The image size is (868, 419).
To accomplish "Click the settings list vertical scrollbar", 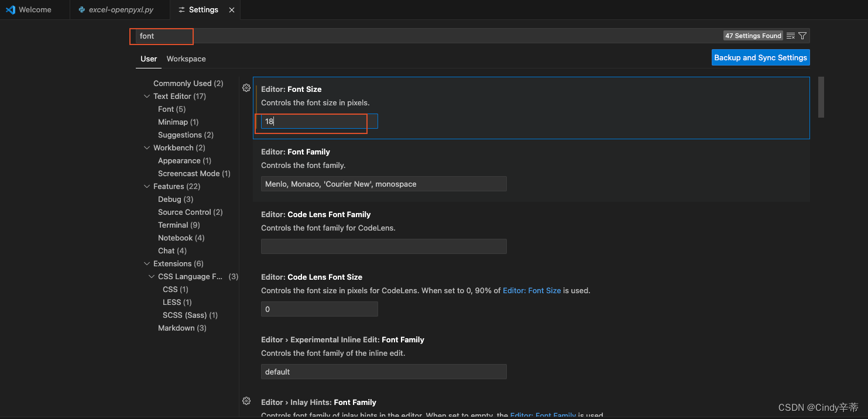I will 821,97.
